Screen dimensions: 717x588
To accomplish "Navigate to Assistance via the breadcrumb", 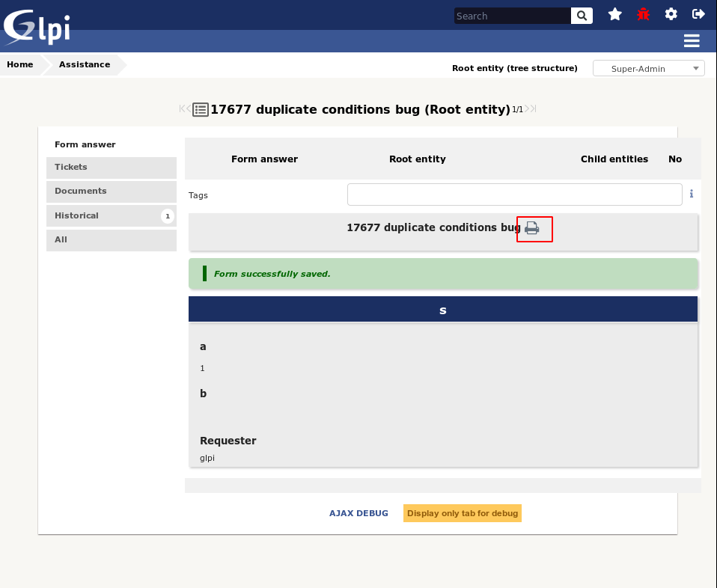I will (84, 64).
